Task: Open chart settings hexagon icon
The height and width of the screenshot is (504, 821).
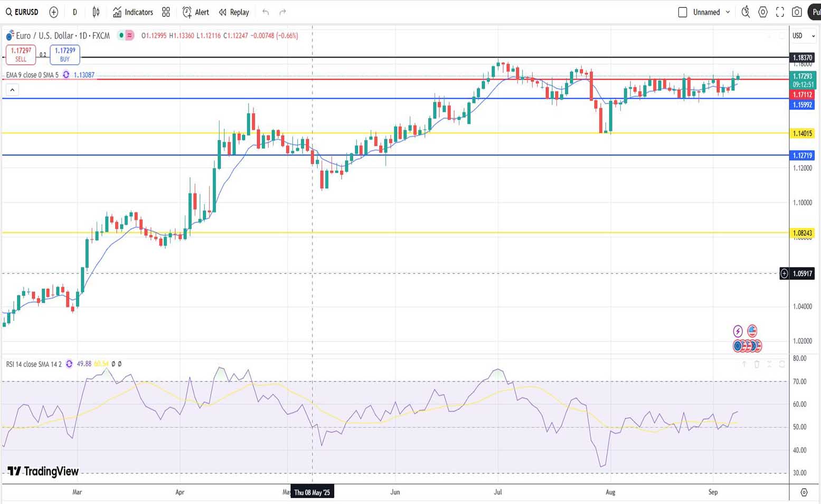Action: 763,12
